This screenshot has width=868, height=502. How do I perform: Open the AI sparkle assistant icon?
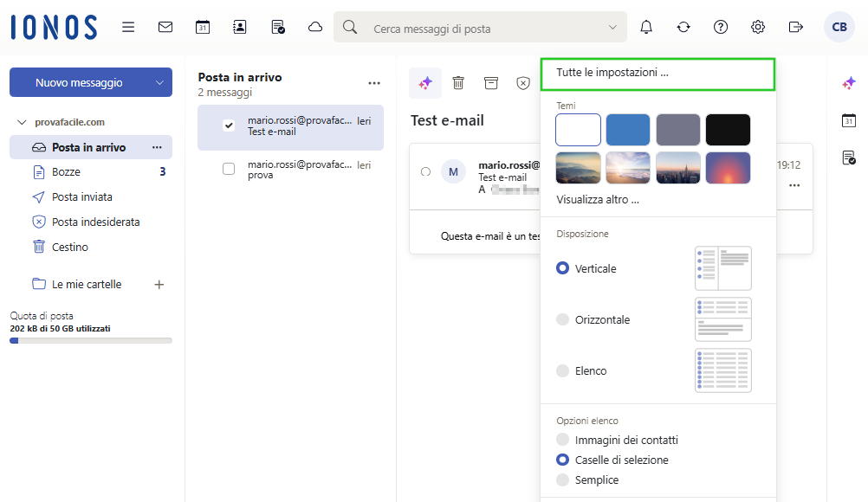click(x=425, y=82)
